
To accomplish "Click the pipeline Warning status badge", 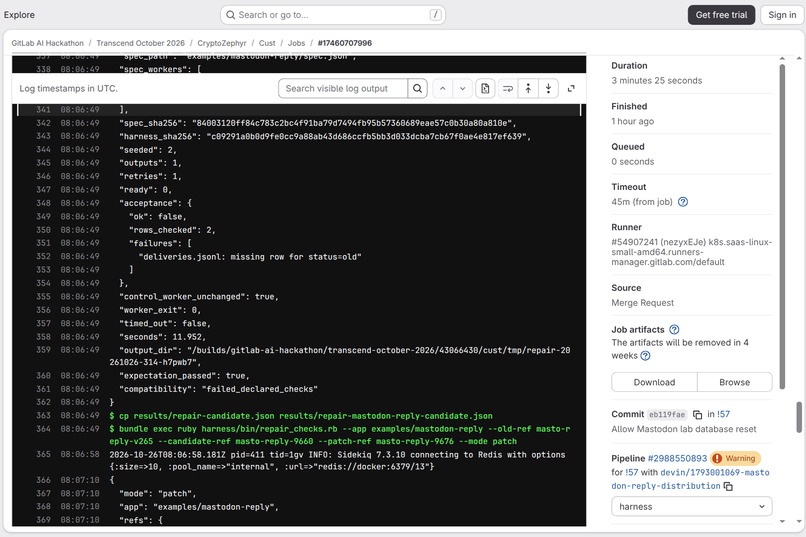I will coord(735,458).
